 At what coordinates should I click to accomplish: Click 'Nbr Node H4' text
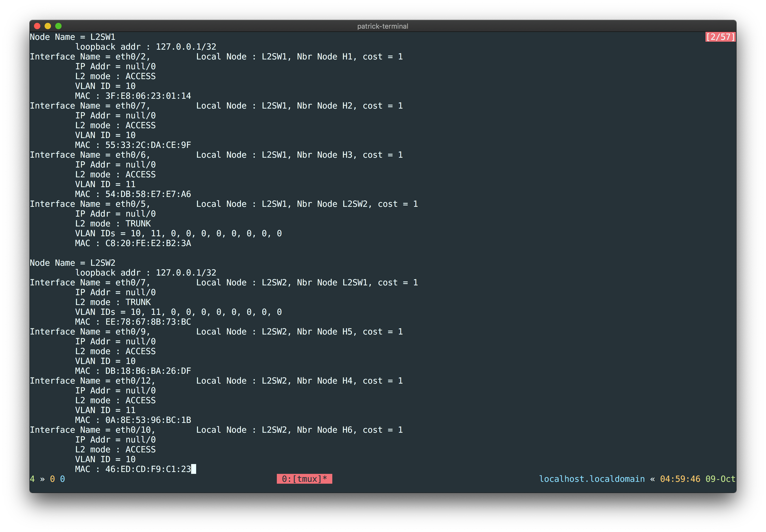point(325,381)
